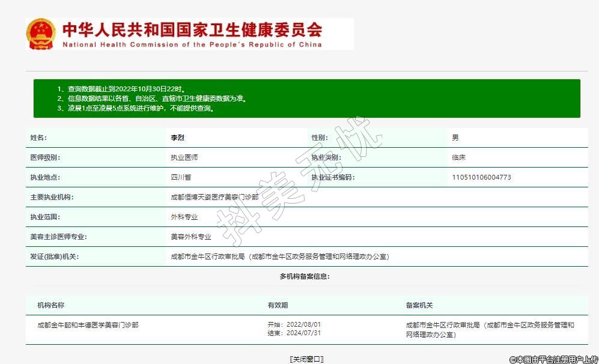Select the 美容外科专业 specialty value

[191, 237]
